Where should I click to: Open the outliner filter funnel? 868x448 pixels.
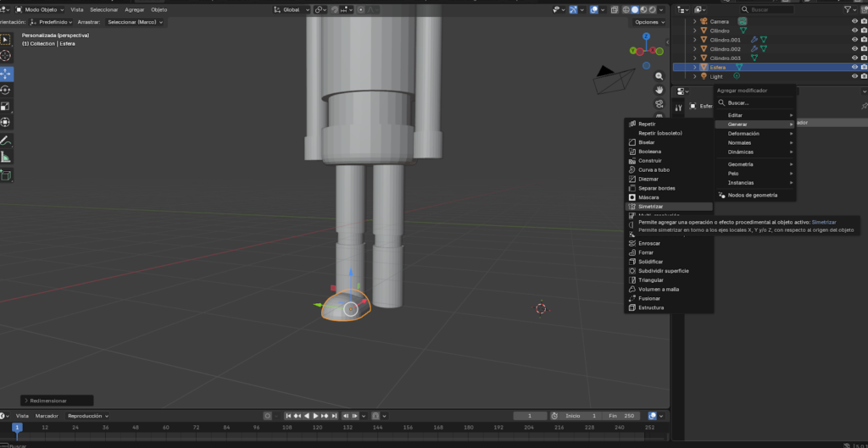tap(848, 10)
